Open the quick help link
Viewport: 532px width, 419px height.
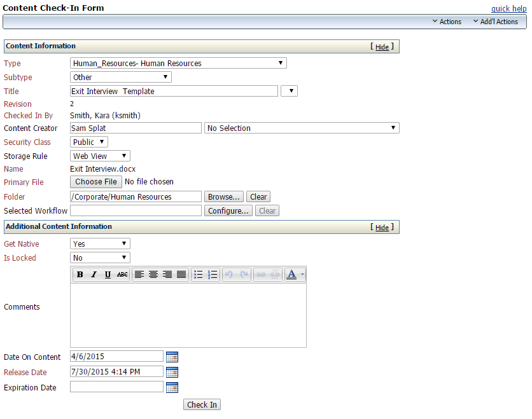(508, 8)
